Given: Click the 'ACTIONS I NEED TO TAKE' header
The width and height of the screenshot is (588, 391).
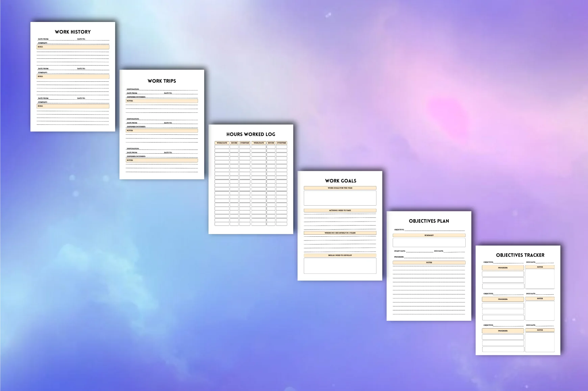Looking at the screenshot, I should pyautogui.click(x=340, y=210).
